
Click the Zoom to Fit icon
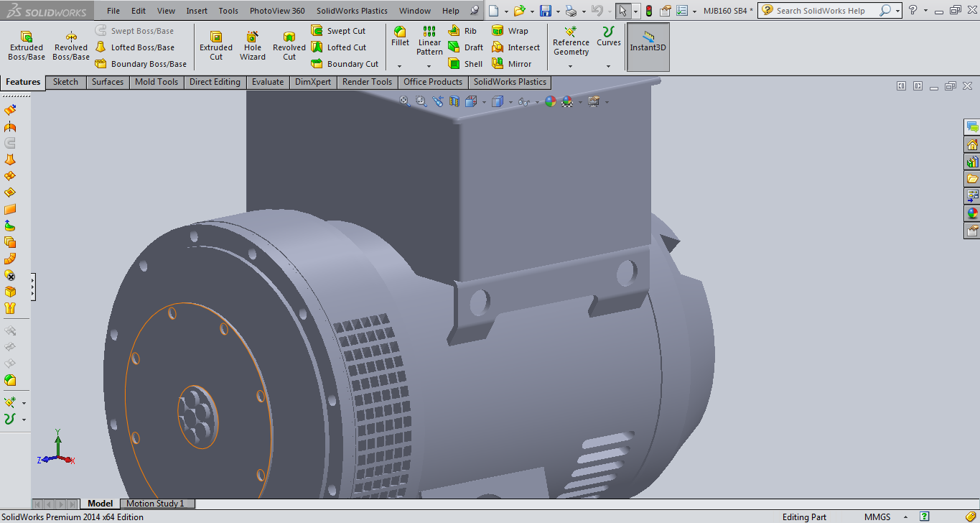pyautogui.click(x=405, y=102)
